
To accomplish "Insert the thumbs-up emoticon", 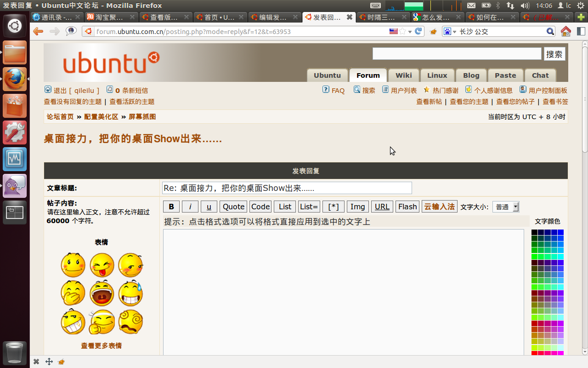I will 102,322.
